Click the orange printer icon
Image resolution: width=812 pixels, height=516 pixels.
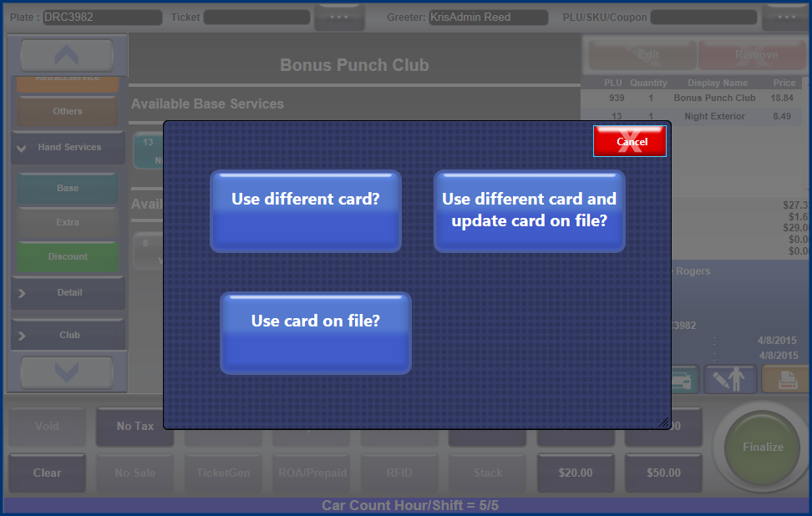tap(785, 379)
